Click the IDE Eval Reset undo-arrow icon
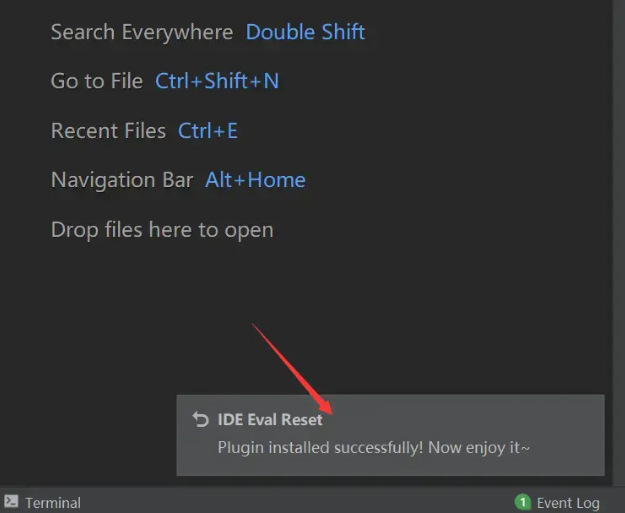 click(x=200, y=419)
